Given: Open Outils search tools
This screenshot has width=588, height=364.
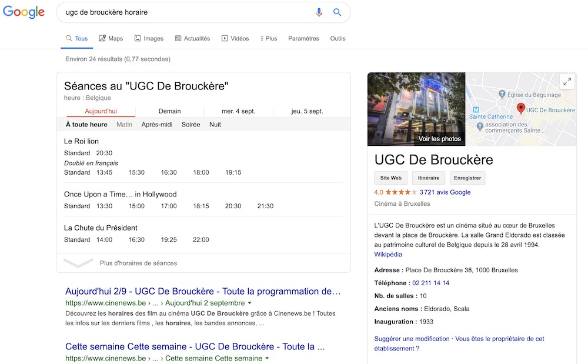Looking at the screenshot, I should point(338,38).
